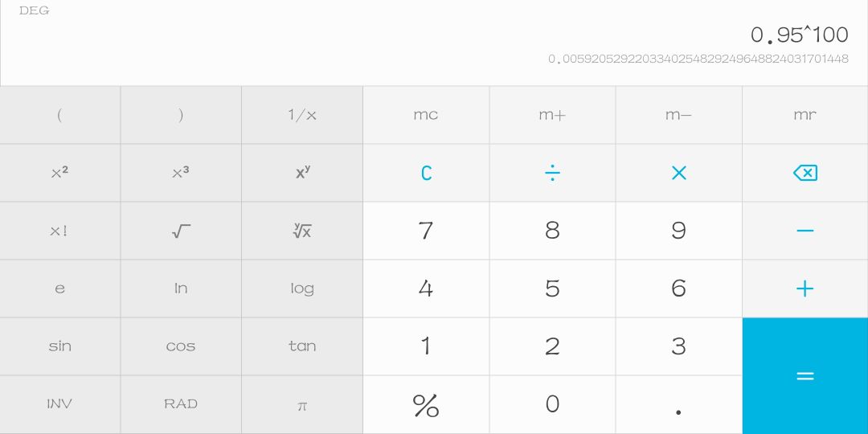Clear the display with C
Image resolution: width=868 pixels, height=434 pixels.
tap(426, 173)
